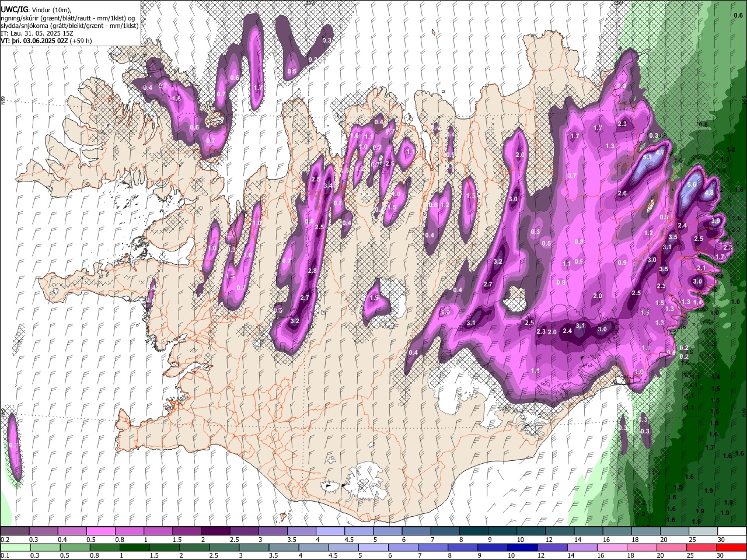Click the '2.8' snowfall value on the map
747x560 pixels.
point(312,271)
